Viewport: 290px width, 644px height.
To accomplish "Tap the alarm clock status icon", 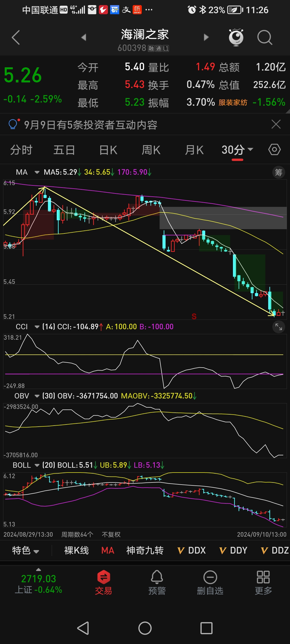I will click(x=192, y=10).
